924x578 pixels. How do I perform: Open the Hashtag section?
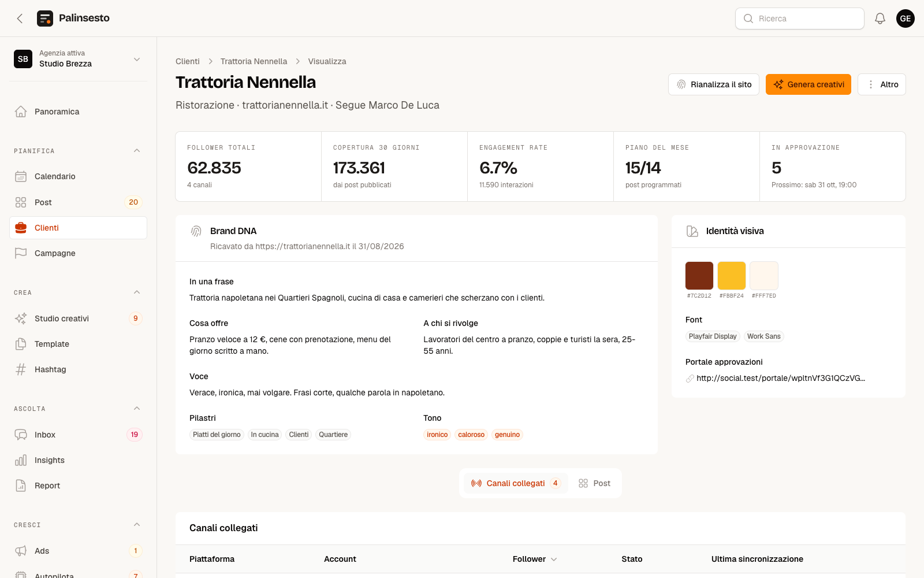pos(78,369)
